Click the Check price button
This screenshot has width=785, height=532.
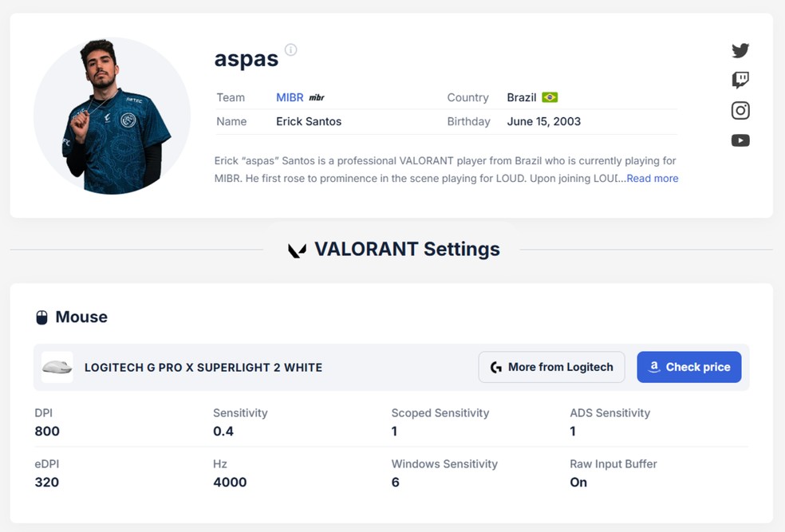[688, 367]
